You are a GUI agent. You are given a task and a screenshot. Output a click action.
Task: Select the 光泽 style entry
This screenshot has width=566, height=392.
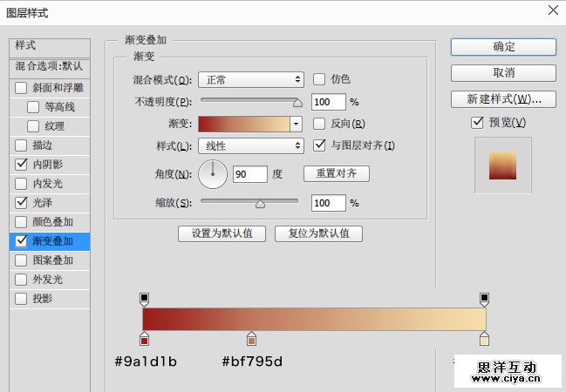[43, 203]
